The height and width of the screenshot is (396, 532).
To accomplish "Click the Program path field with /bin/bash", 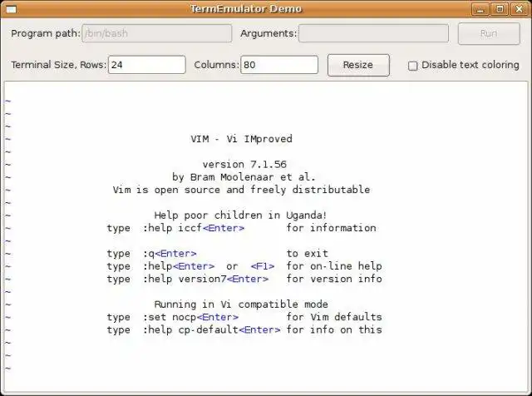I will 157,33.
